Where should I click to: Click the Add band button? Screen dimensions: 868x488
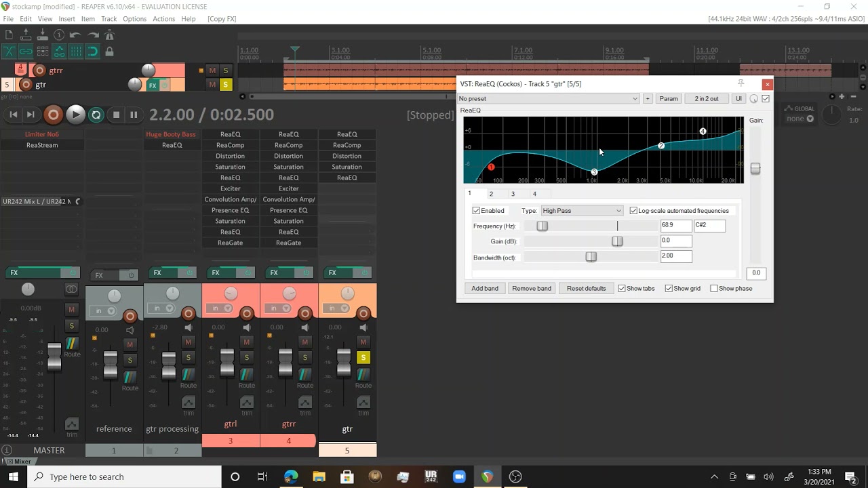tap(485, 289)
